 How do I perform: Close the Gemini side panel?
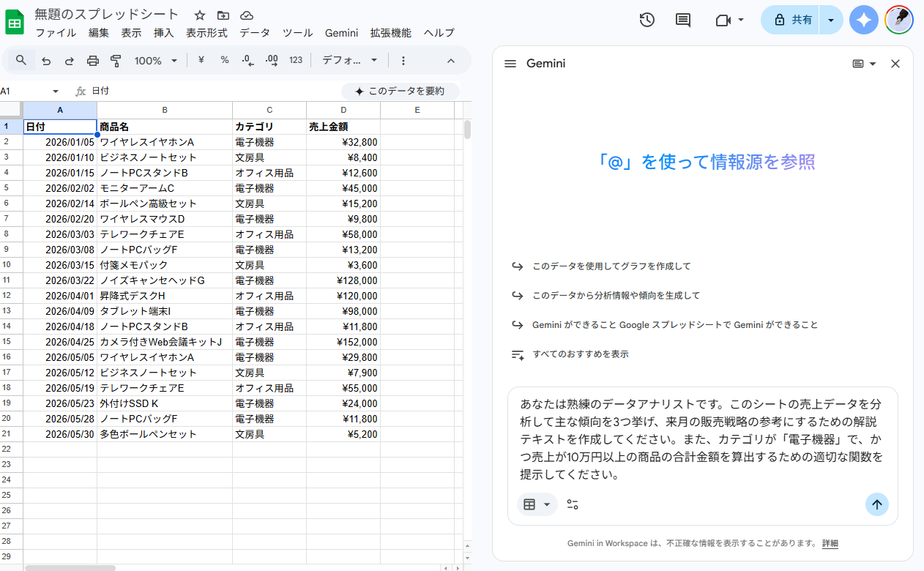click(x=895, y=64)
